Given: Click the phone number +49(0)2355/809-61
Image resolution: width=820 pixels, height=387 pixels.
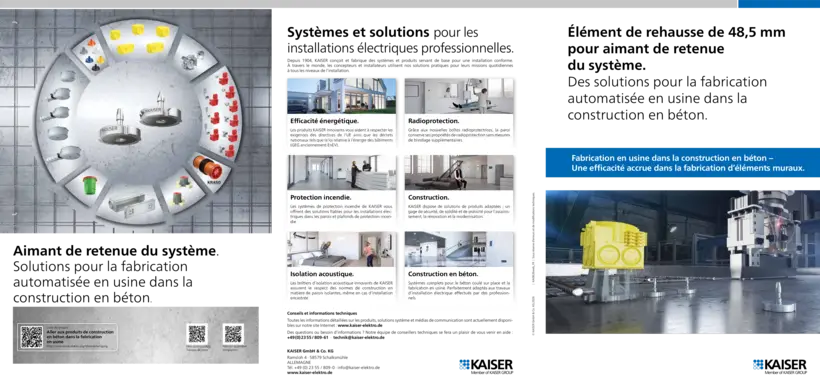Looking at the screenshot, I should pyautogui.click(x=308, y=337).
